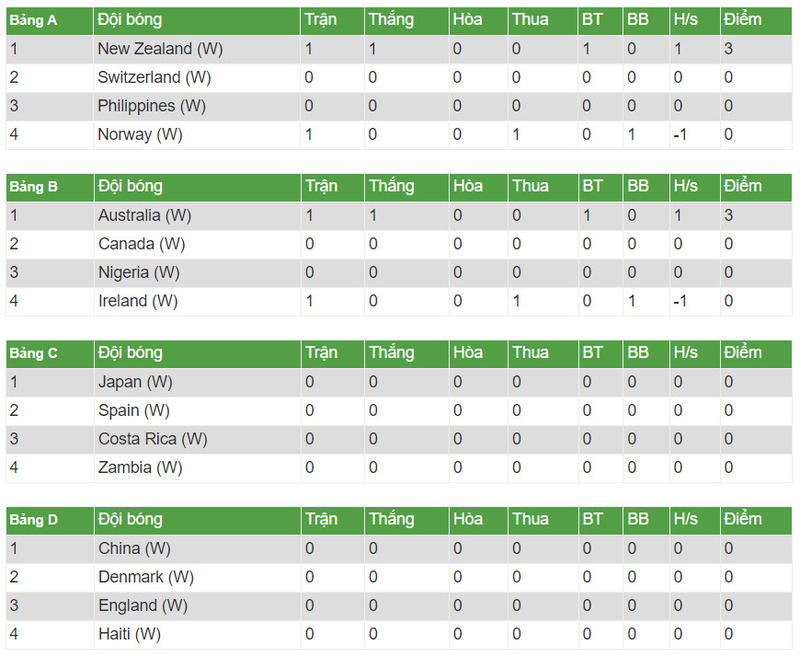Click the Điểm column header in Bảng B

click(742, 186)
